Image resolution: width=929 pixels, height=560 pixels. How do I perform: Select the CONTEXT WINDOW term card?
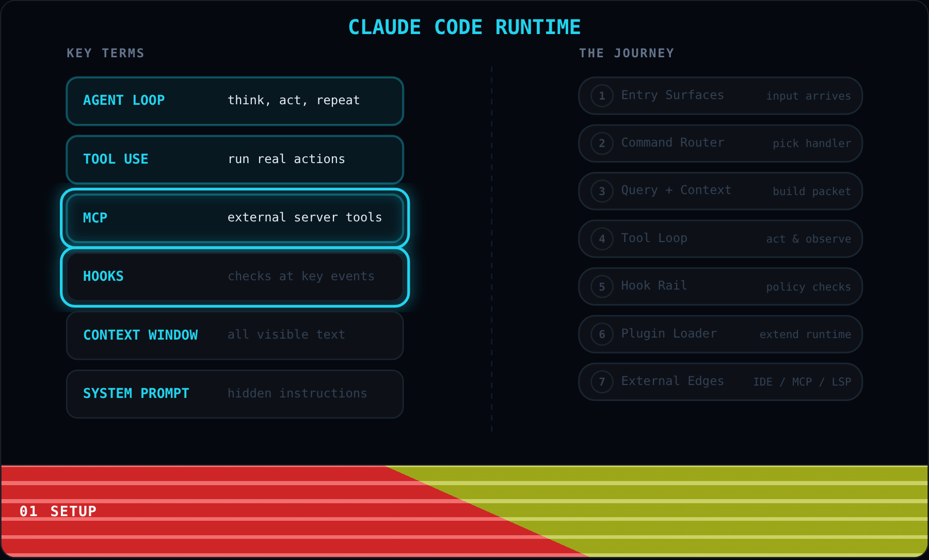pyautogui.click(x=235, y=335)
